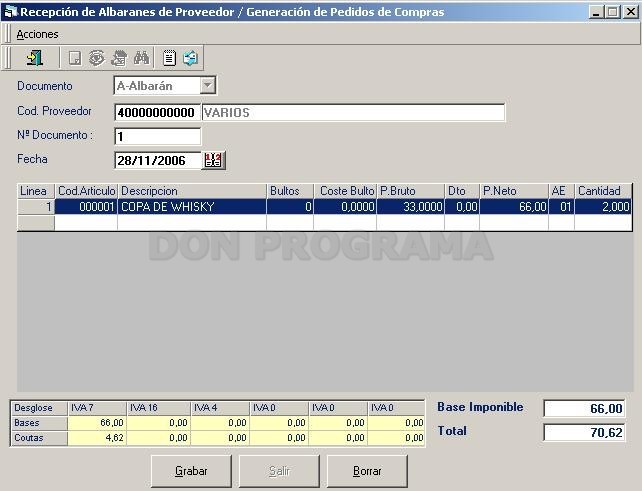Click the eye preview toolbar icon
Viewport: 642px width, 491px height.
(97, 58)
